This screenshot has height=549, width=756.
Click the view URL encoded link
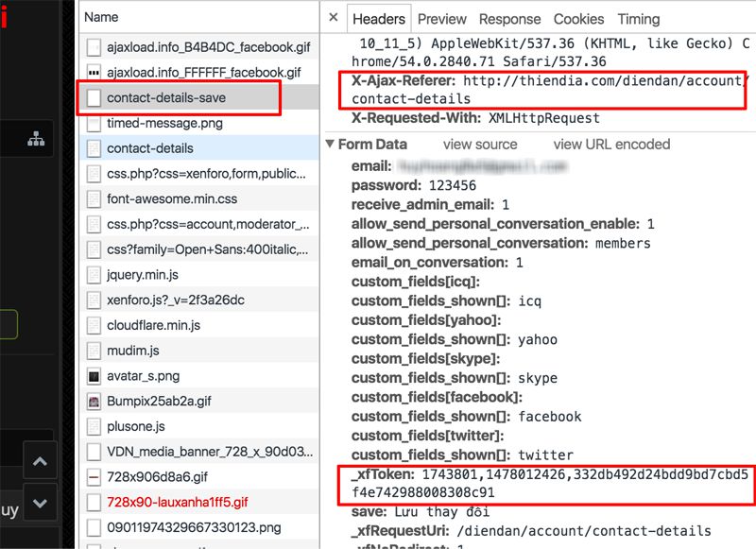tap(611, 145)
